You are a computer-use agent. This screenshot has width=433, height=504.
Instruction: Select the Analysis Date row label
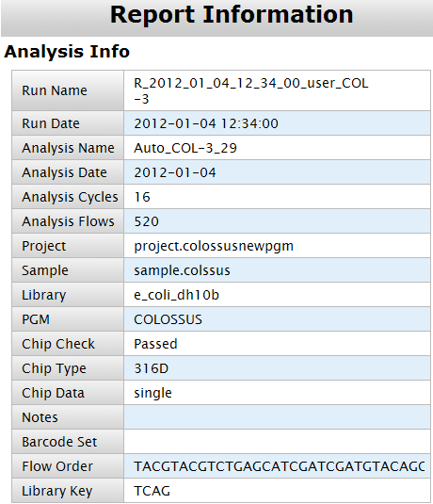[x=68, y=172]
